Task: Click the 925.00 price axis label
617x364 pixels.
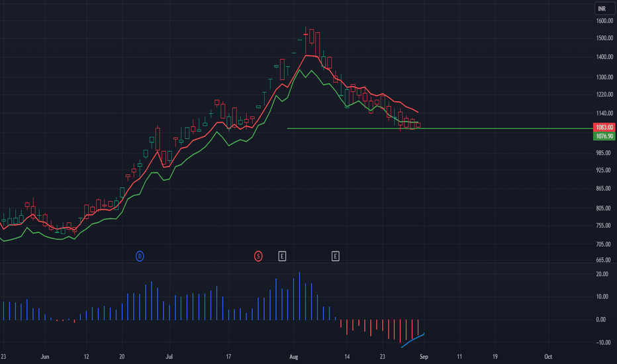Action: click(x=603, y=170)
